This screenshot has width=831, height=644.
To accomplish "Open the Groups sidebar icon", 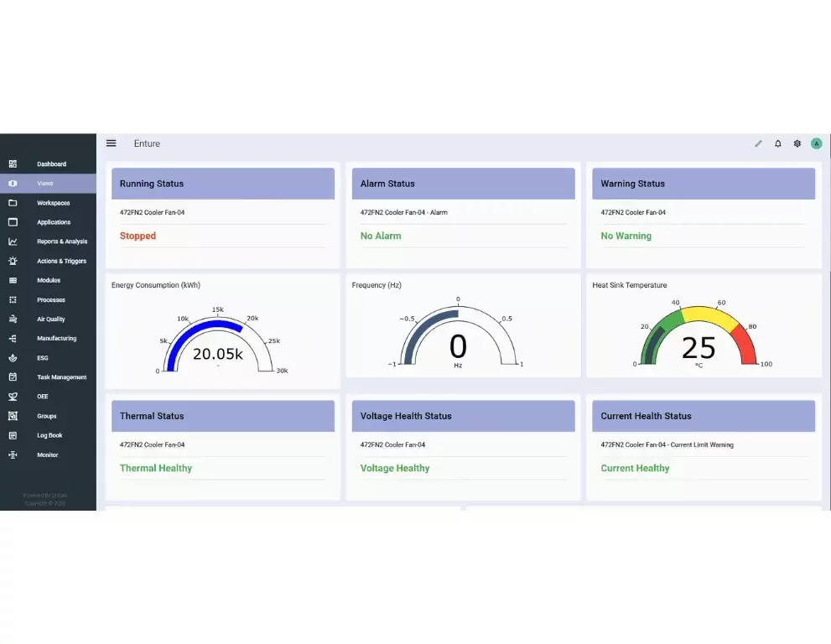I will pyautogui.click(x=14, y=415).
